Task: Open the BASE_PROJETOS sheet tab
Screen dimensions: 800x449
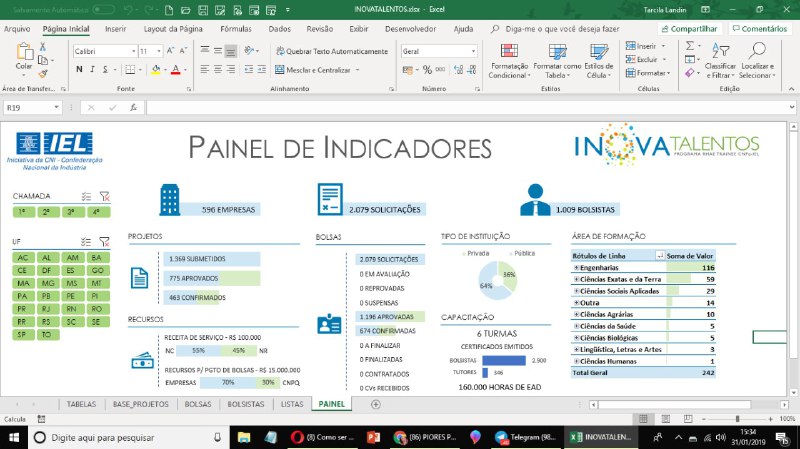Action: click(x=140, y=404)
